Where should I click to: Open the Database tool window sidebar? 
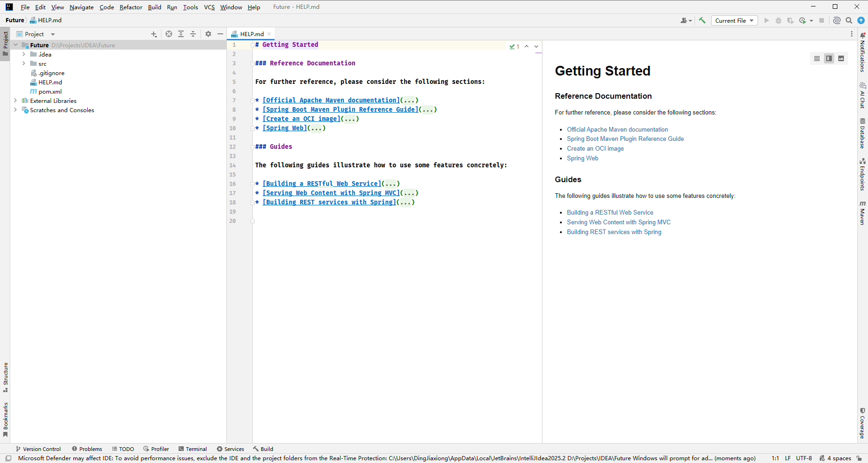click(x=862, y=133)
